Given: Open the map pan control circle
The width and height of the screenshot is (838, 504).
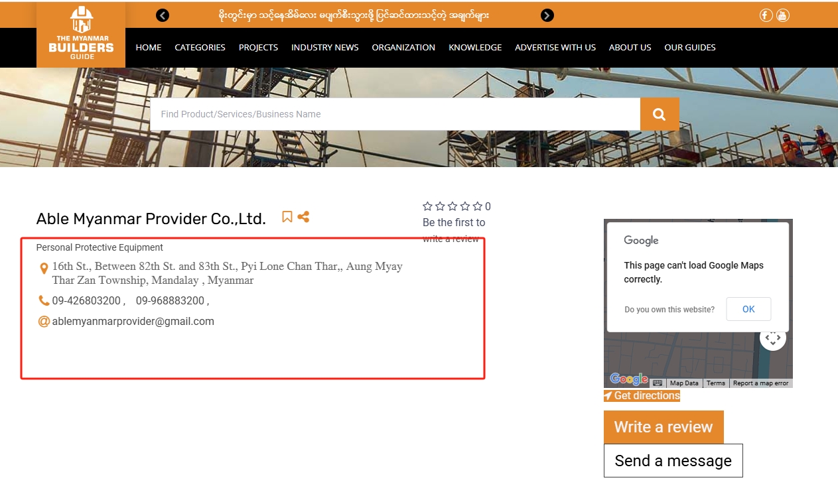Looking at the screenshot, I should point(773,338).
